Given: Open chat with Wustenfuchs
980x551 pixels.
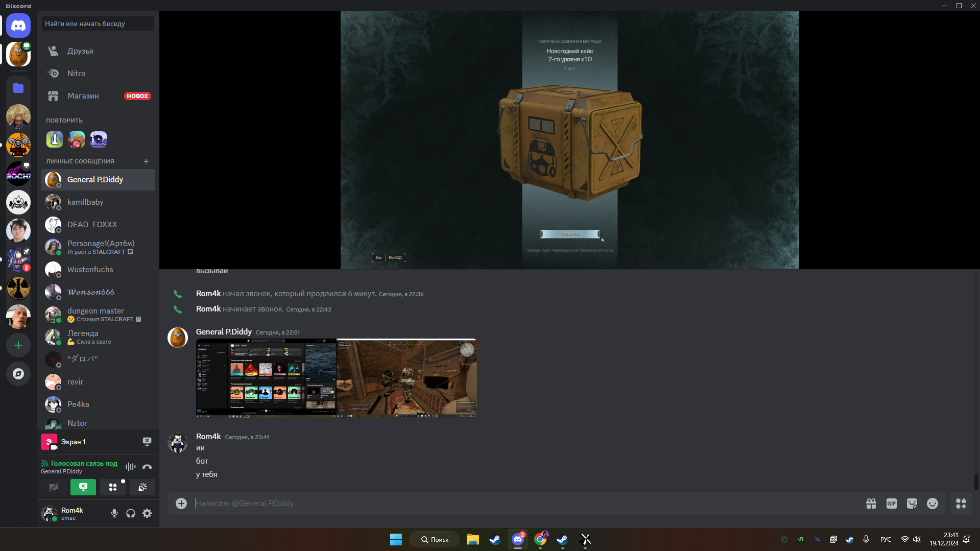Looking at the screenshot, I should (98, 270).
